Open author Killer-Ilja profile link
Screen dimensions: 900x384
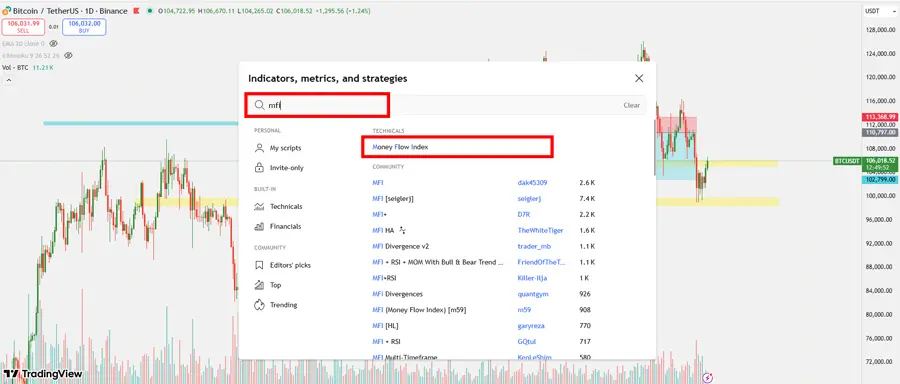(532, 278)
